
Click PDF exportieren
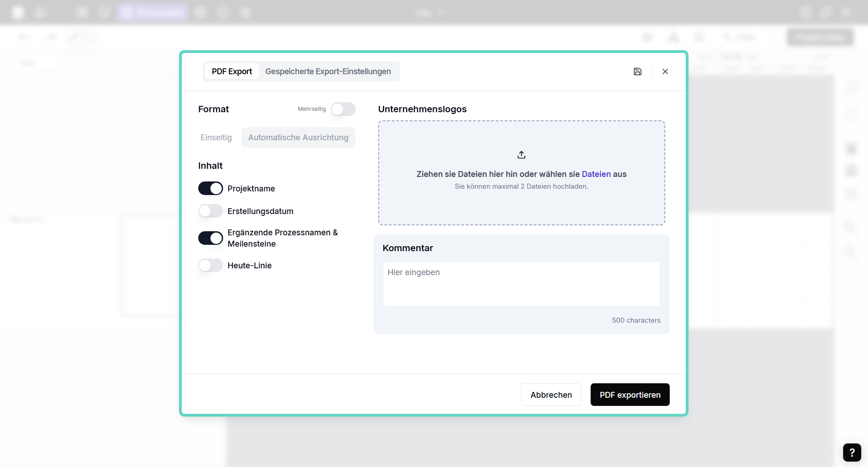coord(630,395)
